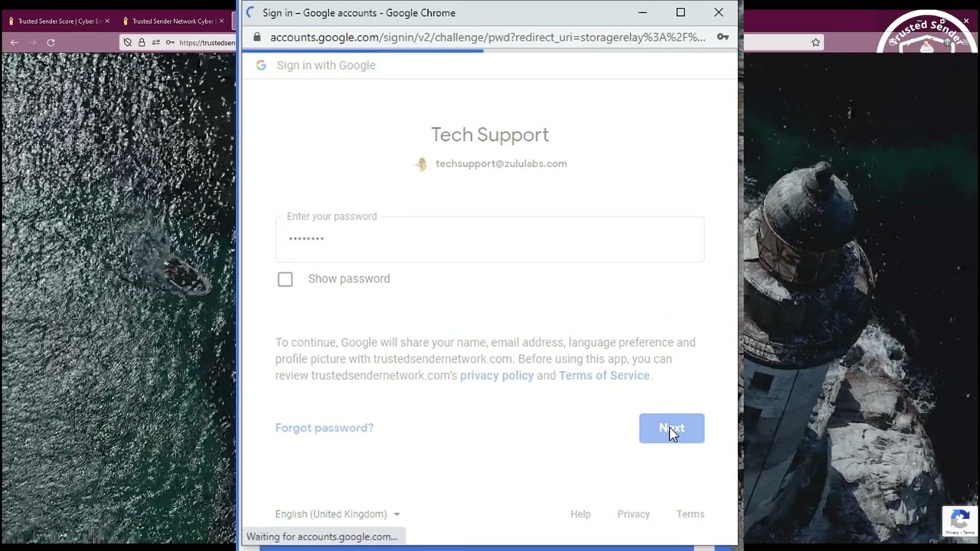980x551 pixels.
Task: Click the padlock site info icon
Action: [x=256, y=37]
